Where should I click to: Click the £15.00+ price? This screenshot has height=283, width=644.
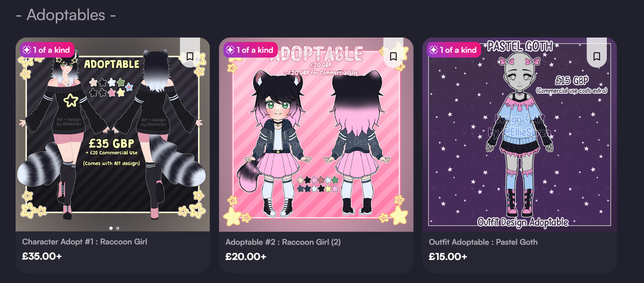click(x=448, y=257)
